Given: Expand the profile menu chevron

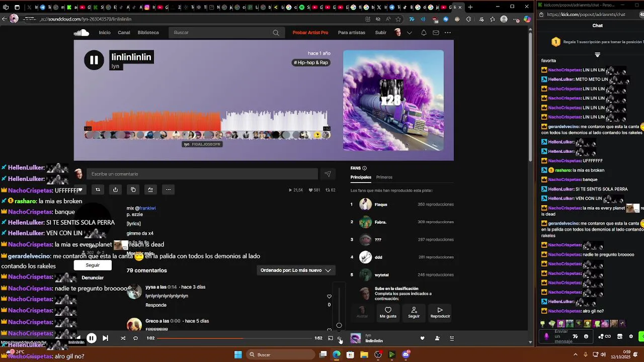Looking at the screenshot, I should [409, 33].
